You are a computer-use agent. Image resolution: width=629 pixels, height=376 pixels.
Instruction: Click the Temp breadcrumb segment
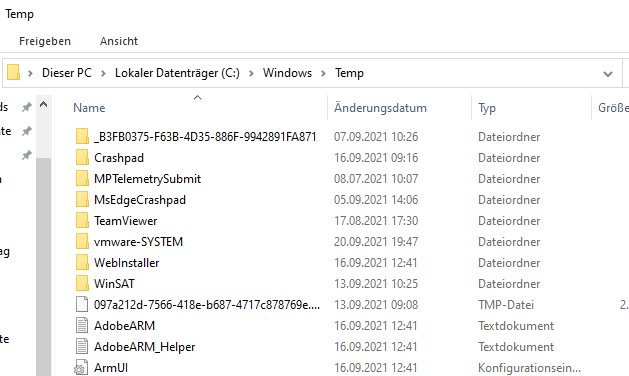coord(349,73)
